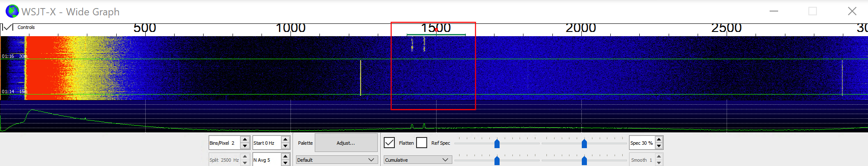The width and height of the screenshot is (868, 166).
Task: Click the Adjust... palette button
Action: click(x=346, y=143)
